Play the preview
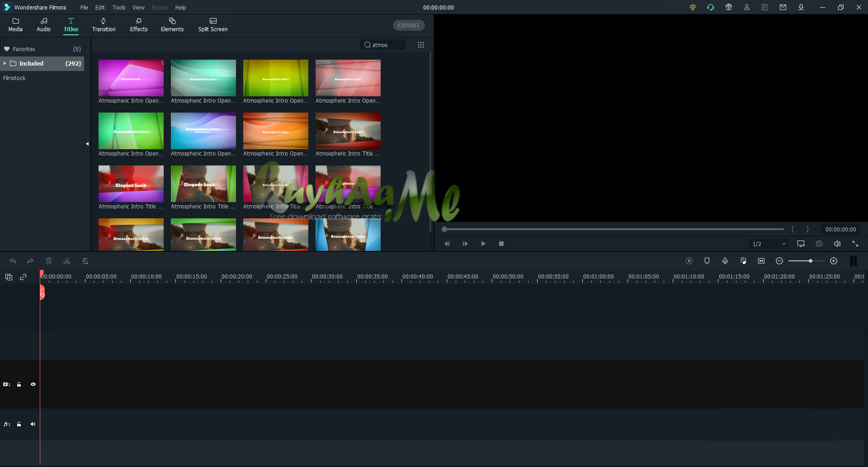Screen dimensions: 868x467 (x=483, y=244)
